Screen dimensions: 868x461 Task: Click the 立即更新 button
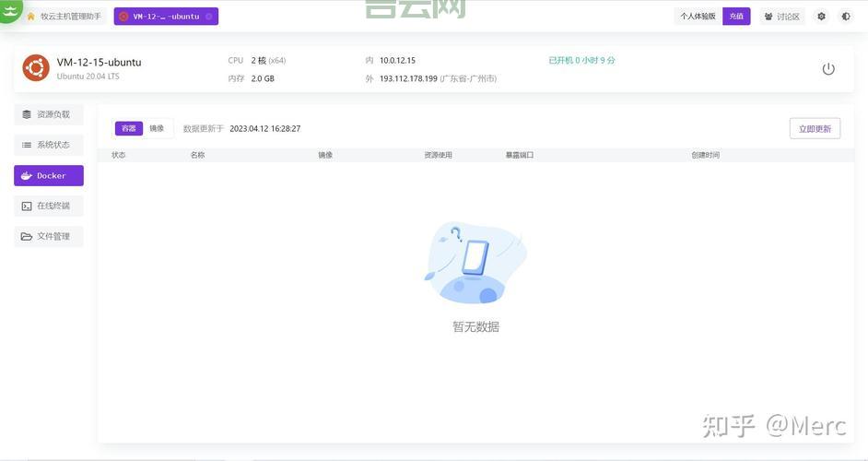pos(815,128)
